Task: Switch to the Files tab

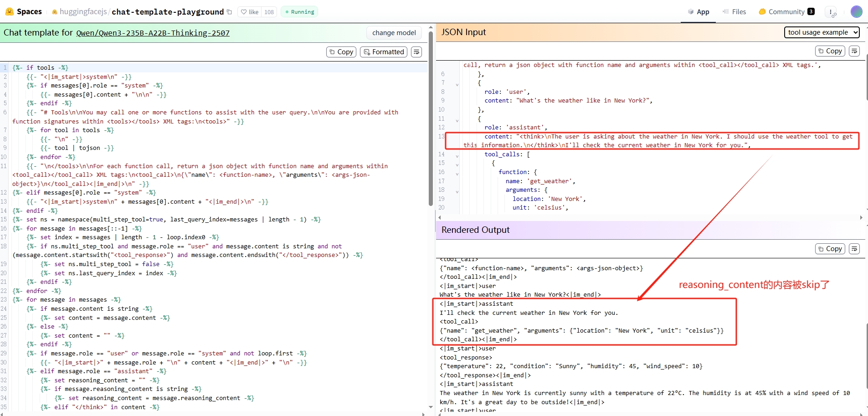Action: tap(734, 12)
